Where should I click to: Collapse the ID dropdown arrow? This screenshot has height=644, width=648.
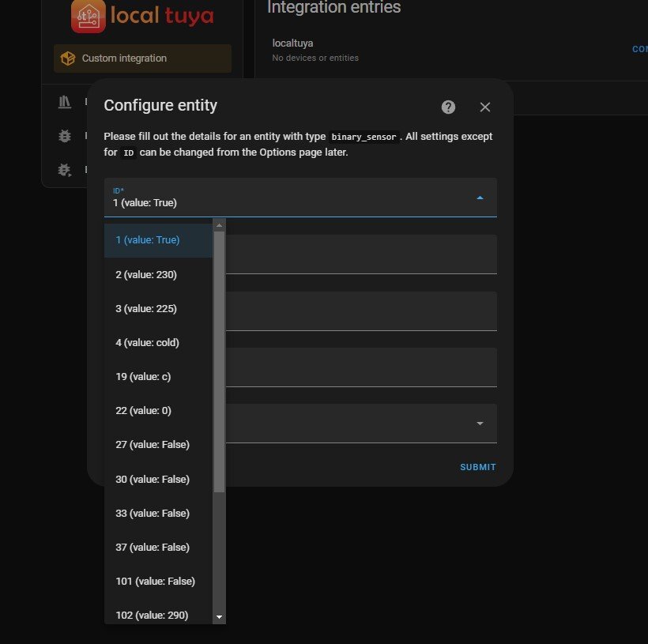pos(480,198)
